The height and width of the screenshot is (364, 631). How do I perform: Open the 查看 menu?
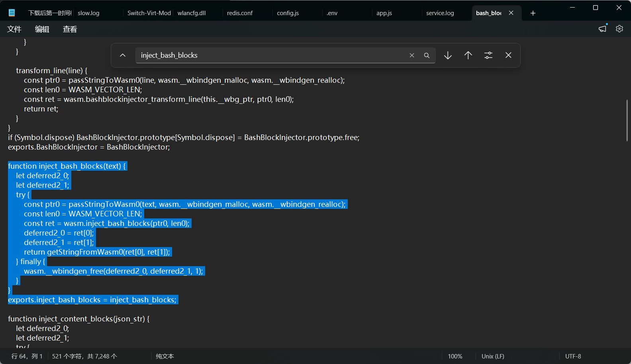[70, 29]
